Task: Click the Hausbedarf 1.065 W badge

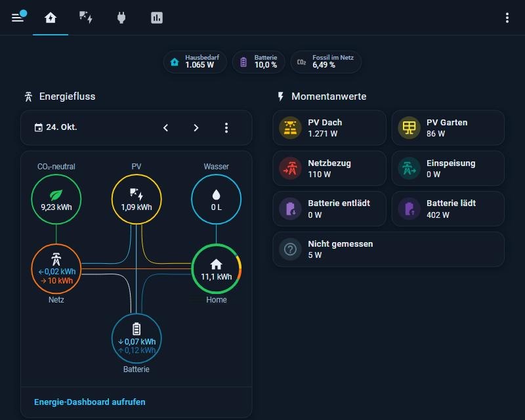Action: pyautogui.click(x=195, y=62)
